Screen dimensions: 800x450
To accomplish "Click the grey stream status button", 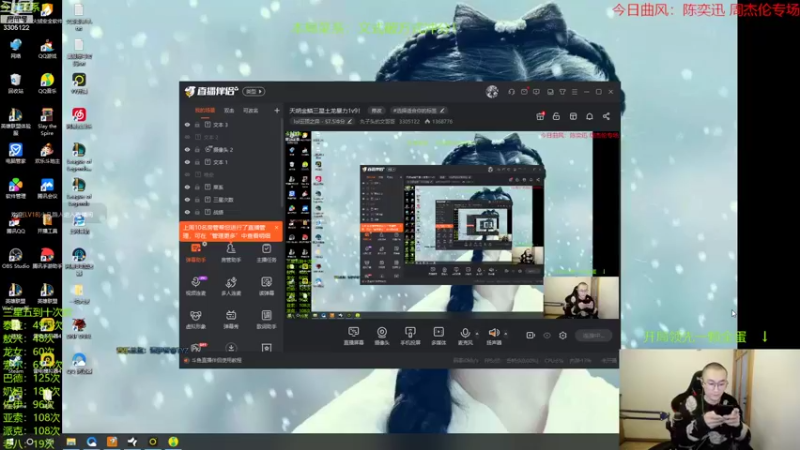I will pos(594,336).
